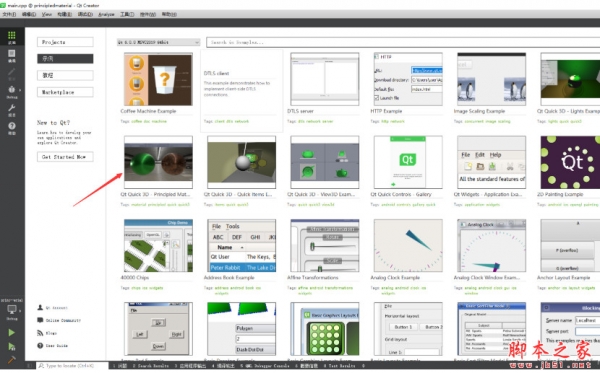Open the Anchor Layout Example thumbnail
Viewport: 600px width, 373px height.
(570, 246)
